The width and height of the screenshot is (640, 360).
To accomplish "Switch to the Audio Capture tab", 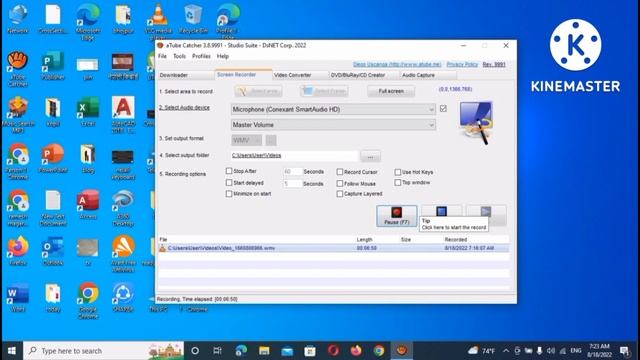I will click(x=428, y=75).
